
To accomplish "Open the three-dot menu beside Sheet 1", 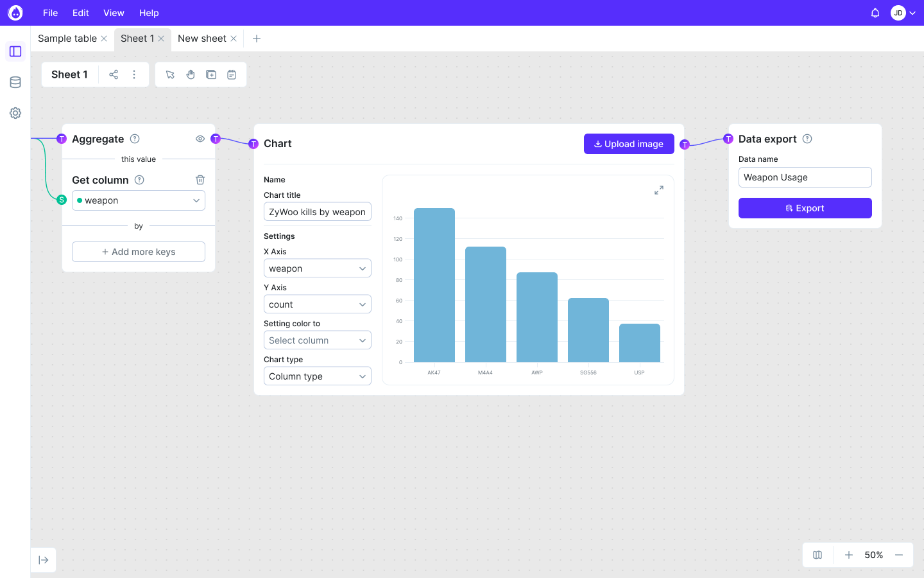I will (134, 74).
